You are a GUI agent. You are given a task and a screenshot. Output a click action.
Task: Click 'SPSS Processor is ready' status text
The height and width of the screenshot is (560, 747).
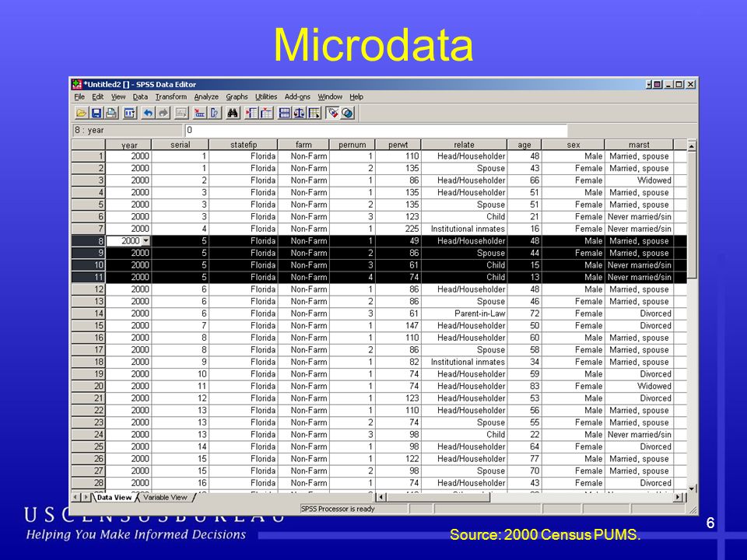click(338, 509)
